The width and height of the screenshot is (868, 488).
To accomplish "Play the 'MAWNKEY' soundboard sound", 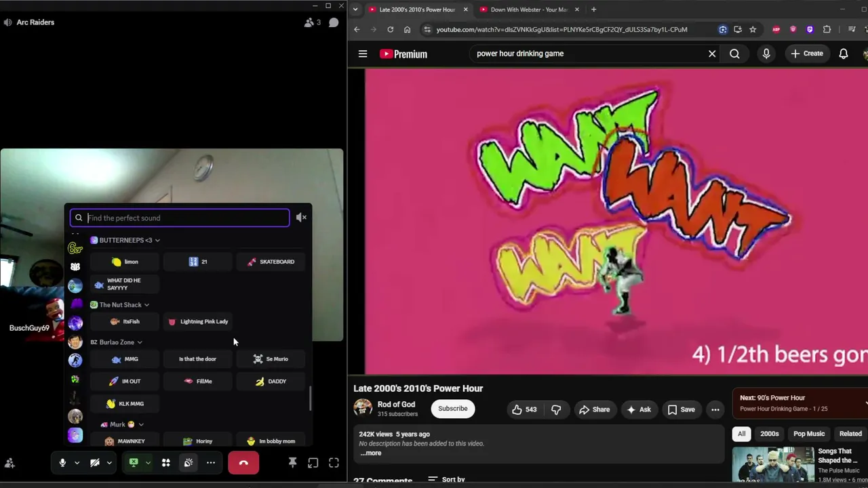I will (125, 441).
